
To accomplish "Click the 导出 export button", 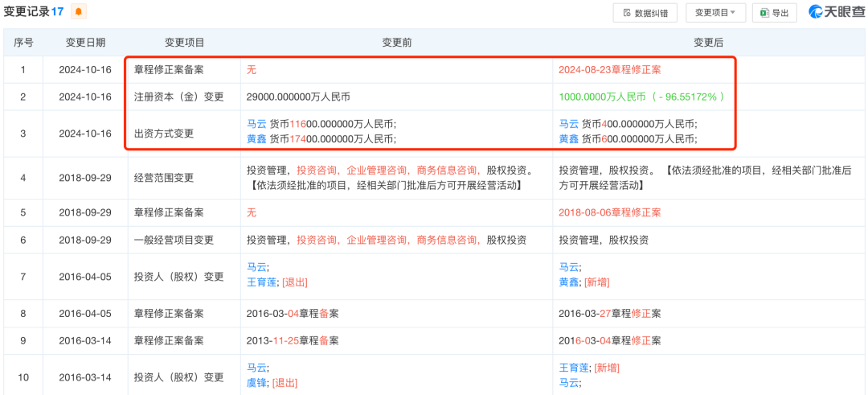I will pos(775,13).
